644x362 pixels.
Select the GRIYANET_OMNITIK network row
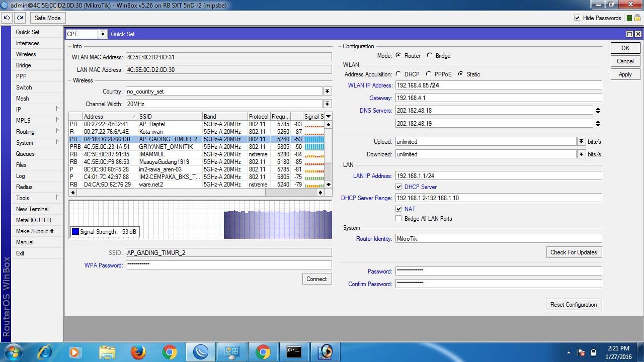pos(196,147)
